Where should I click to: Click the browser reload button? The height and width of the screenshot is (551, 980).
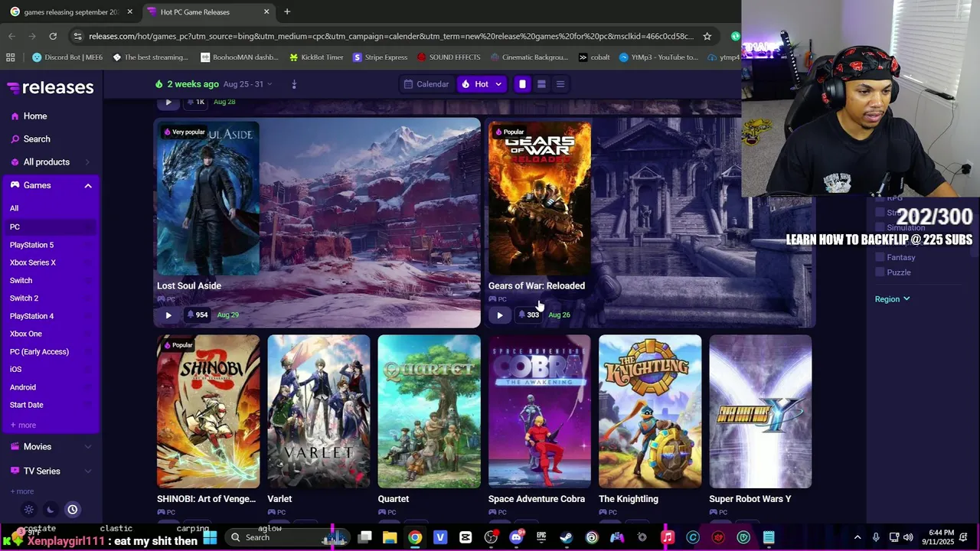53,36
